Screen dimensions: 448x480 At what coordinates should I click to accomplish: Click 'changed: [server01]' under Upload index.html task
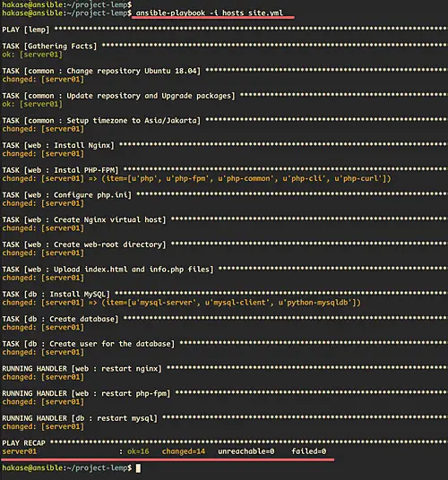coord(43,278)
